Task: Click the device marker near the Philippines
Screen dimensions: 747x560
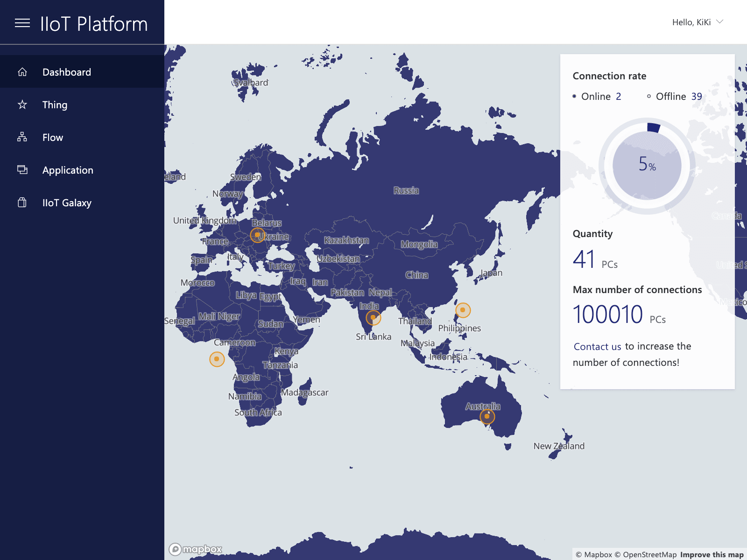Action: 463,310
